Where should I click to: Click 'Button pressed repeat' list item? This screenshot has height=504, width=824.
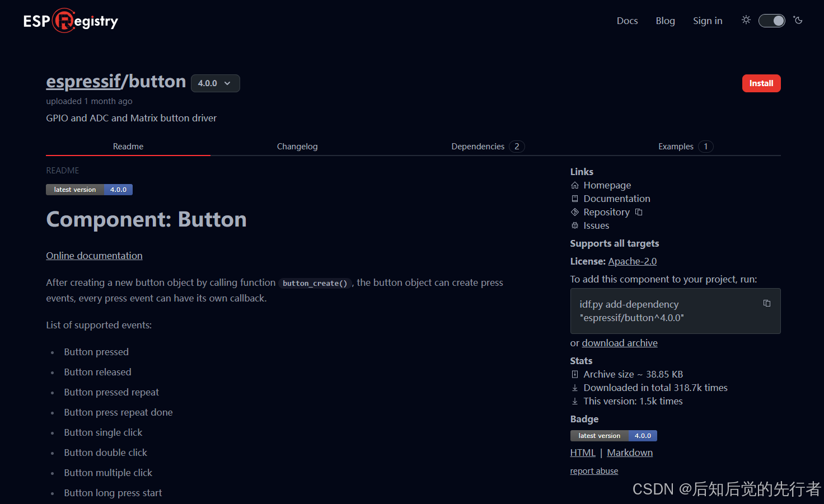pos(111,392)
